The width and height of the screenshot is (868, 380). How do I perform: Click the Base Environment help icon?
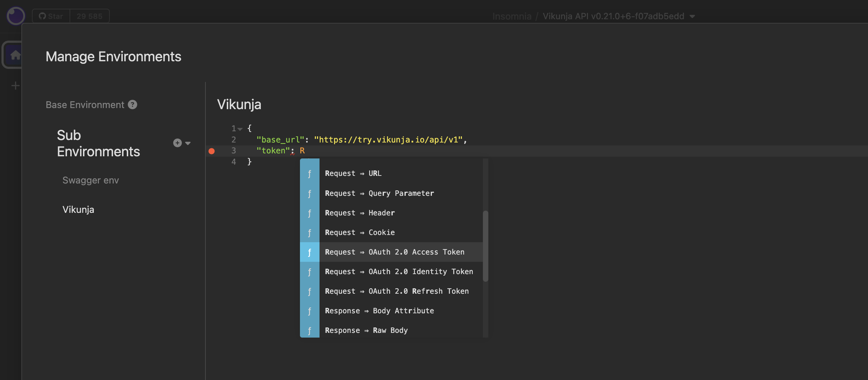tap(133, 105)
